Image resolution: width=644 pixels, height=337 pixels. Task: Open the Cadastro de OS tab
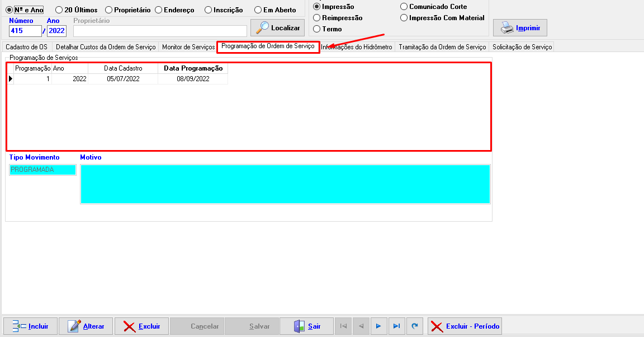[x=26, y=47]
